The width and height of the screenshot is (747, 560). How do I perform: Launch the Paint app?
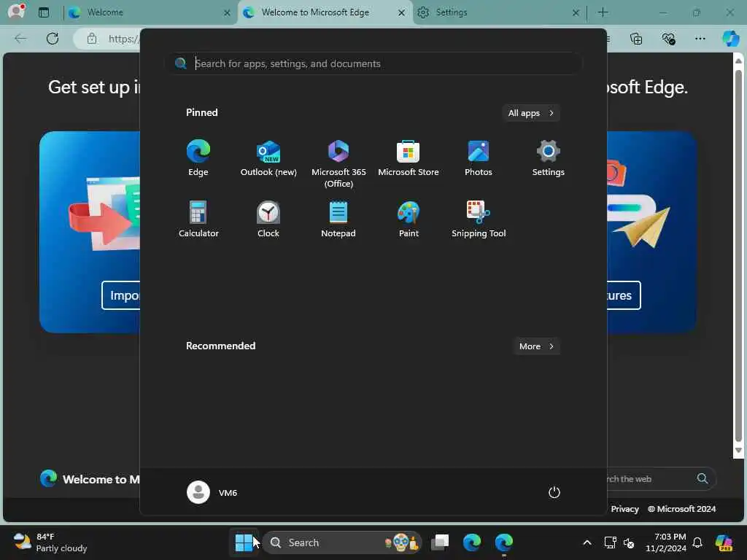coord(409,219)
